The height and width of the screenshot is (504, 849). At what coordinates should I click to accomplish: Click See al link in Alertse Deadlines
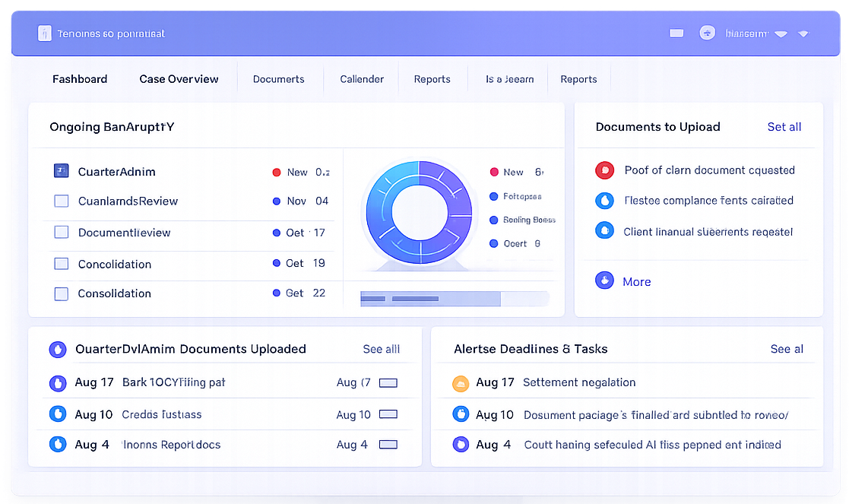tap(787, 349)
